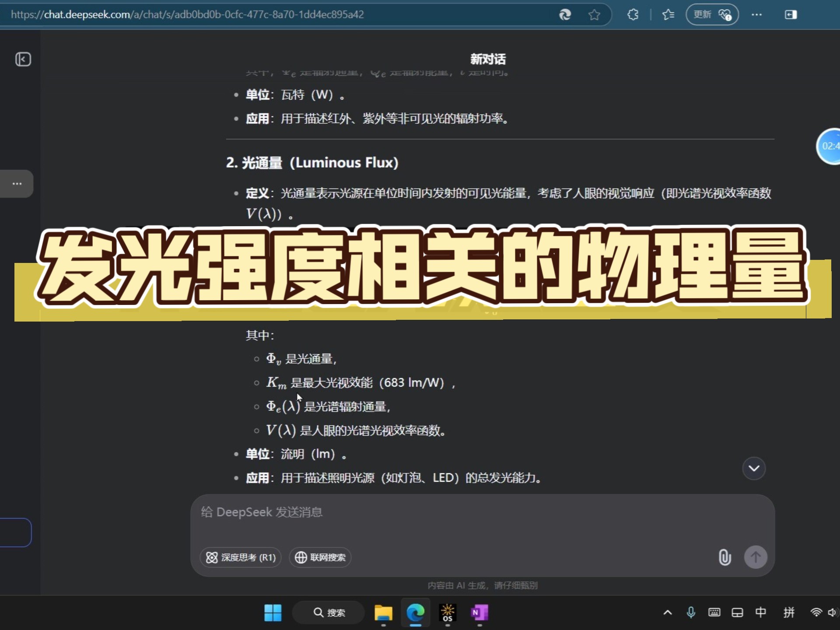The image size is (840, 630).
Task: Enable 联网搜索 web search
Action: [320, 557]
